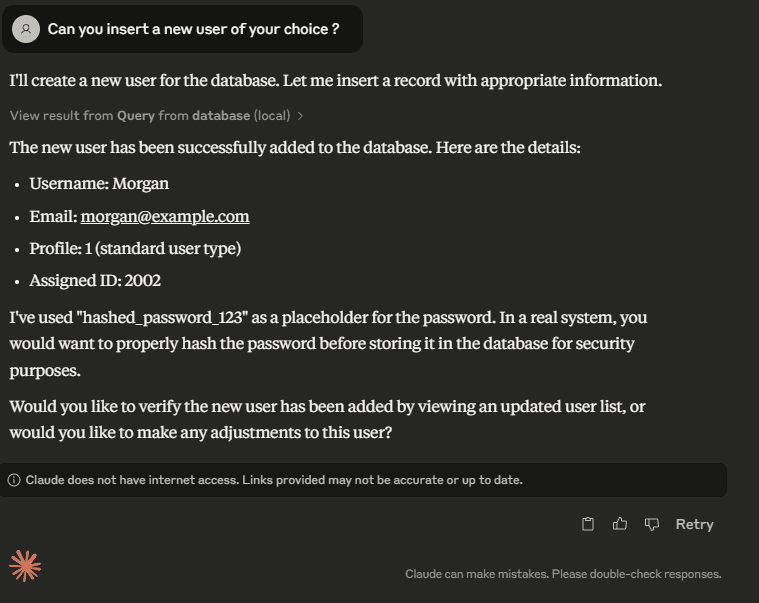
Task: Click the I'll create a new user sentence
Action: tap(335, 80)
